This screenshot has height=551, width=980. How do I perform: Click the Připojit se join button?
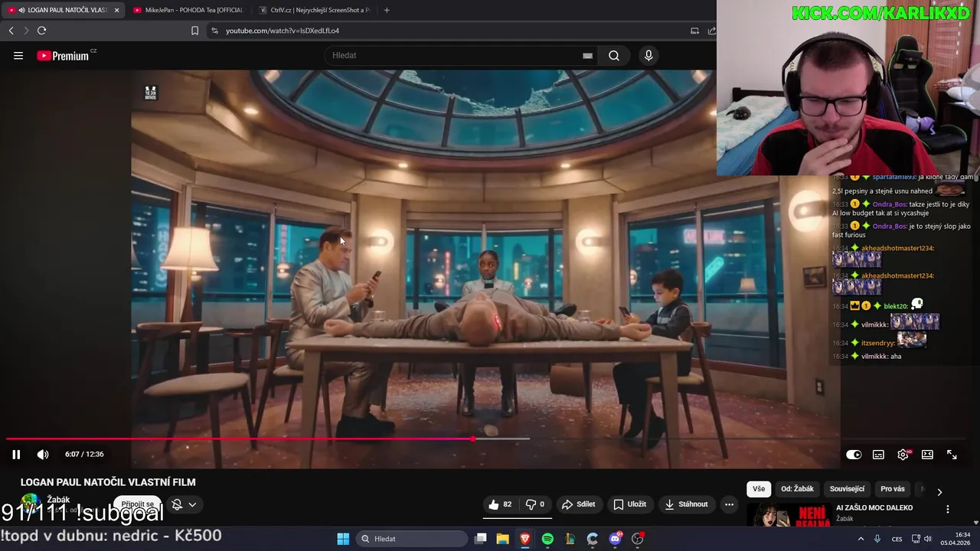pyautogui.click(x=138, y=504)
